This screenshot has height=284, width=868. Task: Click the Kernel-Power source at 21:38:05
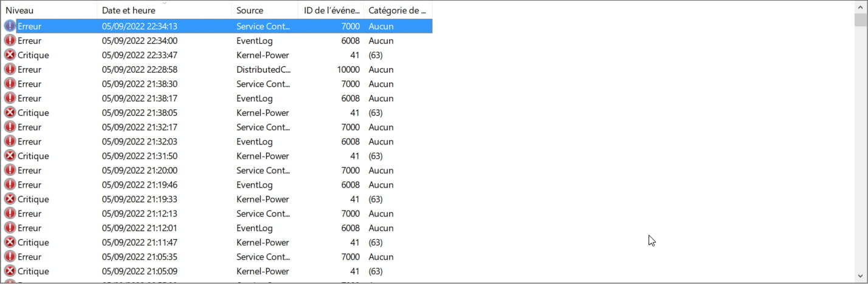263,112
